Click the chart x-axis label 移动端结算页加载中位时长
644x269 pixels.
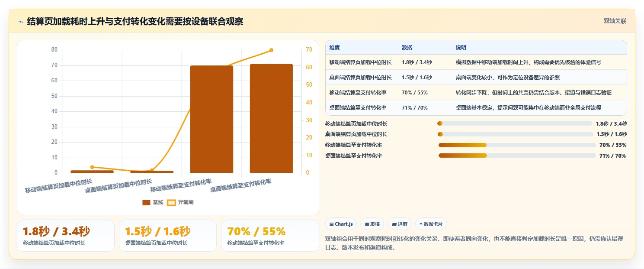(59, 186)
